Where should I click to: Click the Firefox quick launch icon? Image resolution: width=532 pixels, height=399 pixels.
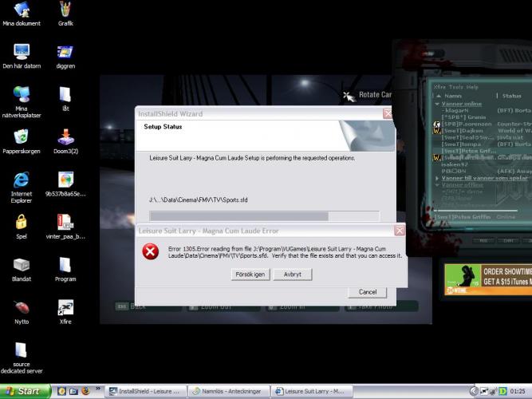click(x=85, y=391)
